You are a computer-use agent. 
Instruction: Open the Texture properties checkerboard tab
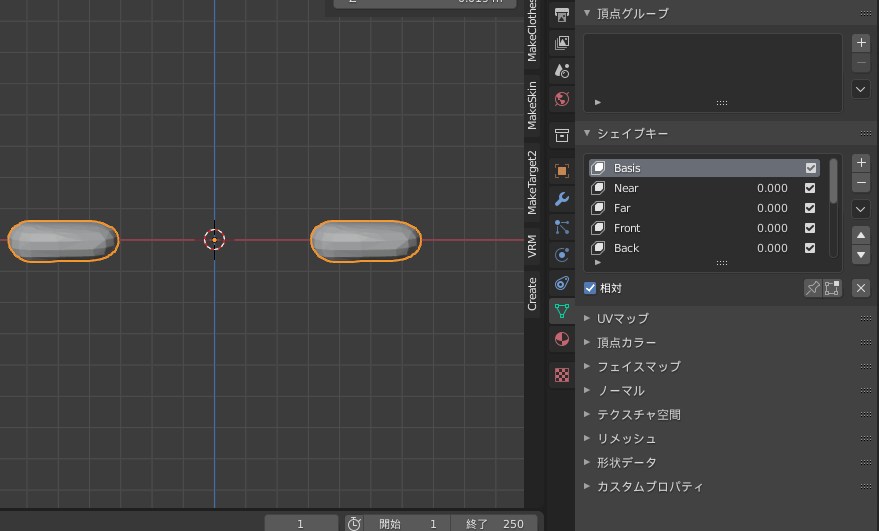pos(562,375)
